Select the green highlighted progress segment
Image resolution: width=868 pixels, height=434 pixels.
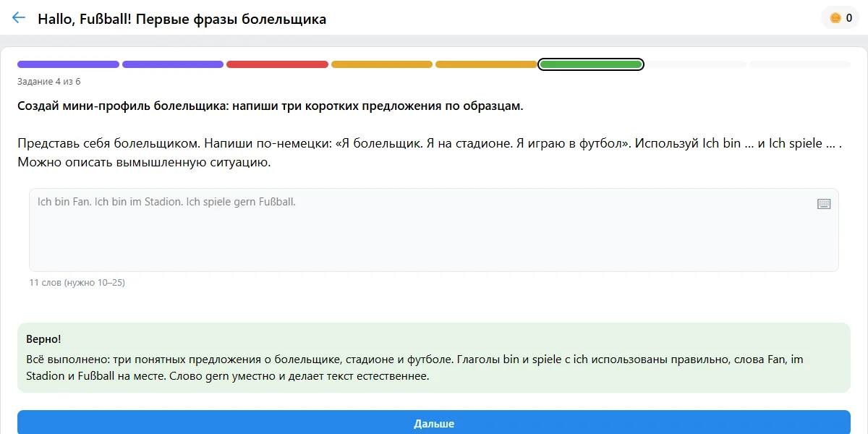(x=591, y=64)
